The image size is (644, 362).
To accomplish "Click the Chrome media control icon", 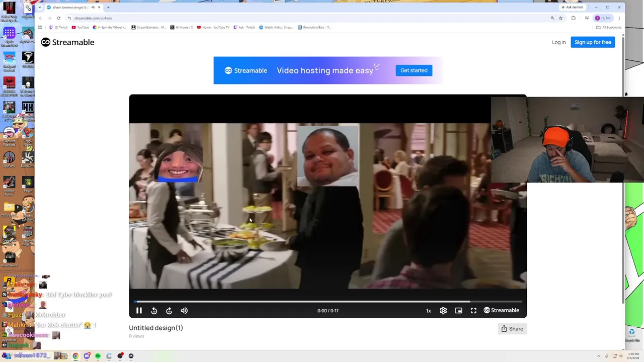I will [x=587, y=18].
